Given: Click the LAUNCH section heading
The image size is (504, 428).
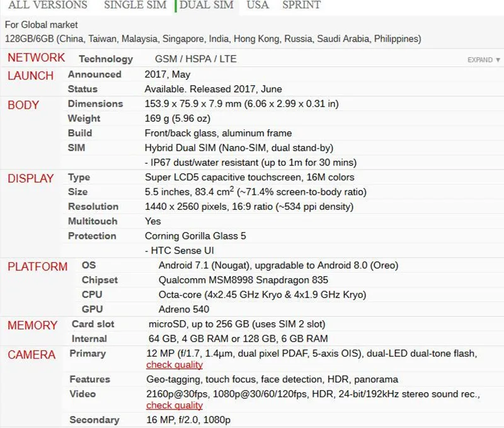Looking at the screenshot, I should pos(30,76).
